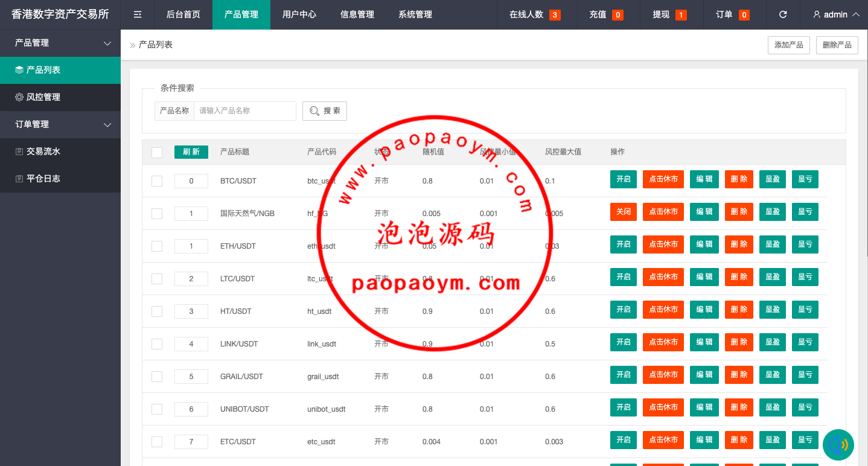The image size is (868, 466).
Task: Open the admin dropdown arrow
Action: 855,14
